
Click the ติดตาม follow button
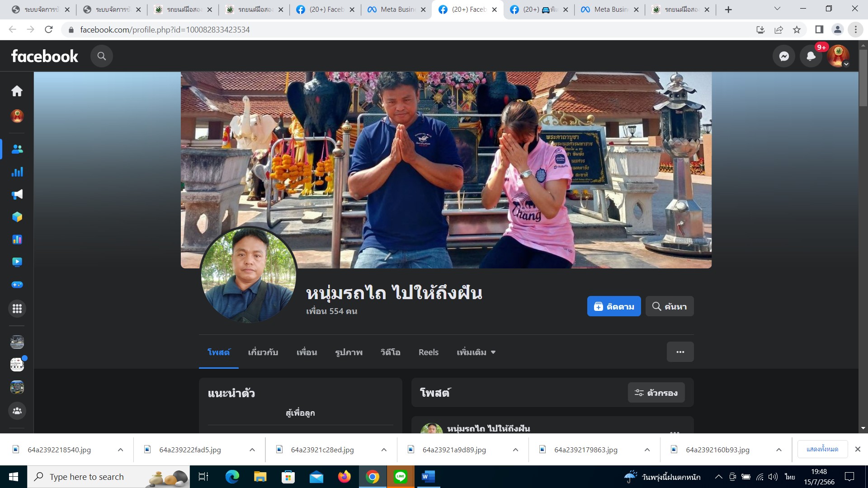[613, 306]
